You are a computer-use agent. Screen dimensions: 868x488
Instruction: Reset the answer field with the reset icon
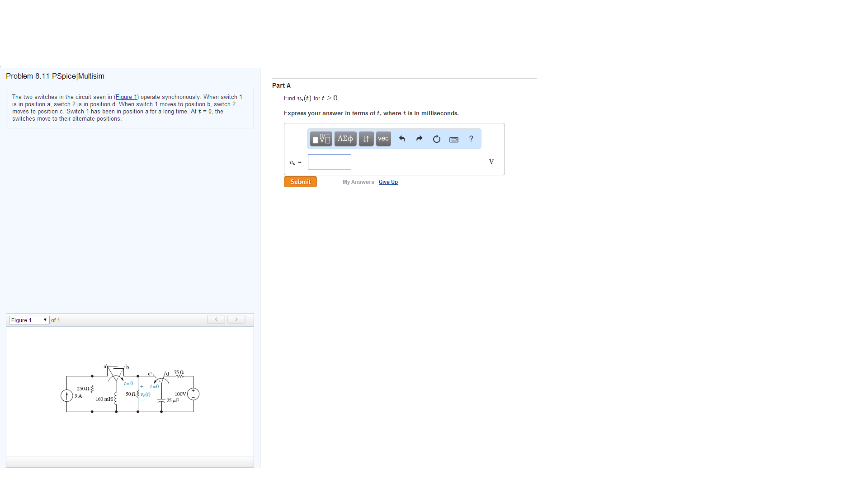pyautogui.click(x=437, y=139)
